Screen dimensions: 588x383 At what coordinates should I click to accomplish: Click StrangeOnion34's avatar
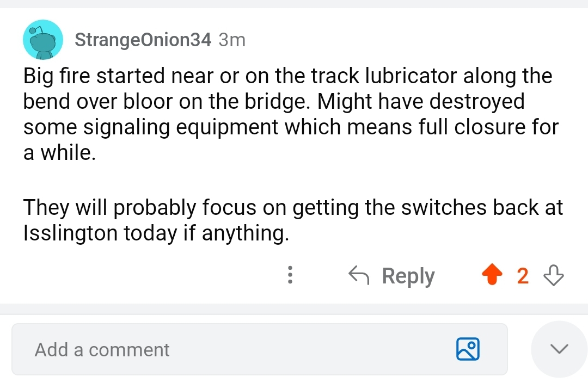coord(42,39)
